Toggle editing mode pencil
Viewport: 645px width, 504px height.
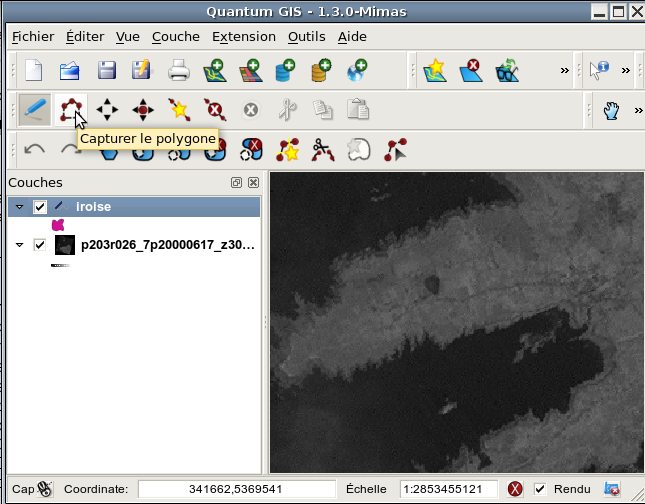click(x=35, y=110)
